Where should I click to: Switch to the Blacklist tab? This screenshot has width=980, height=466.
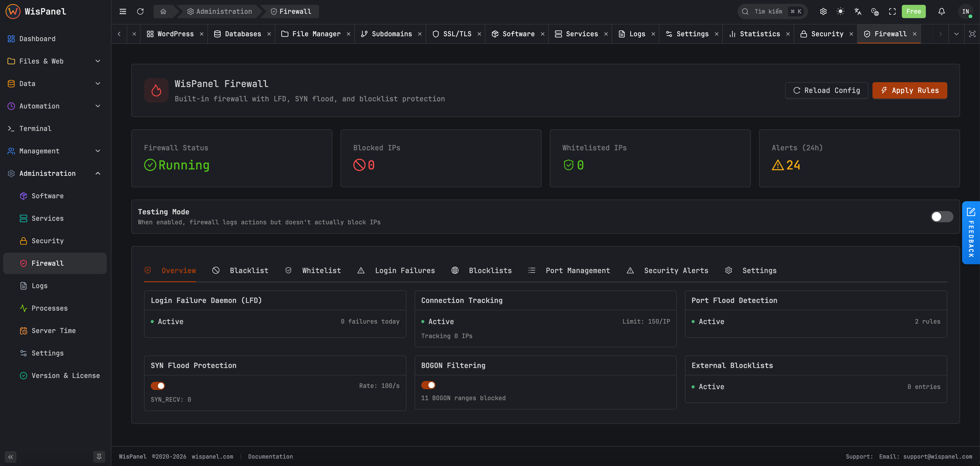pos(249,270)
